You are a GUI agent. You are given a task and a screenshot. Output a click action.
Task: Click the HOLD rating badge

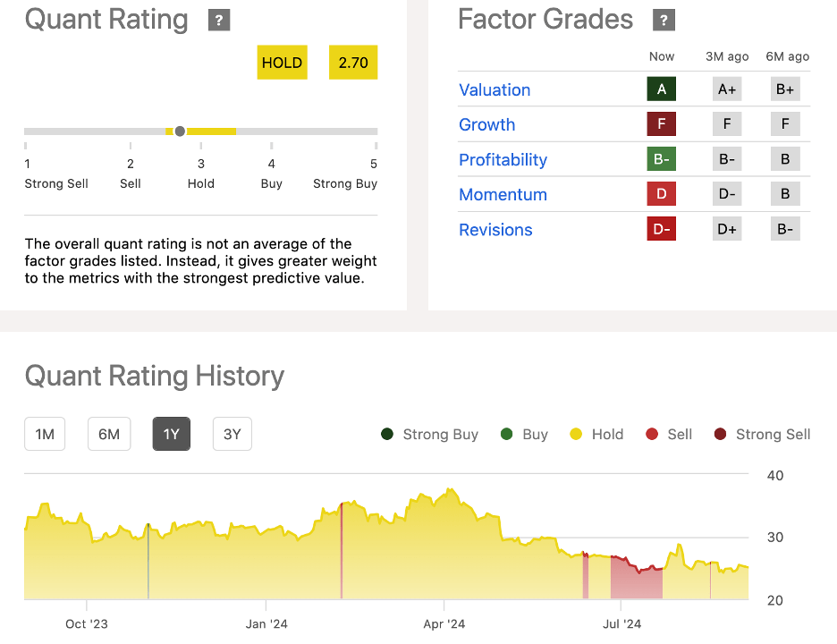(282, 63)
